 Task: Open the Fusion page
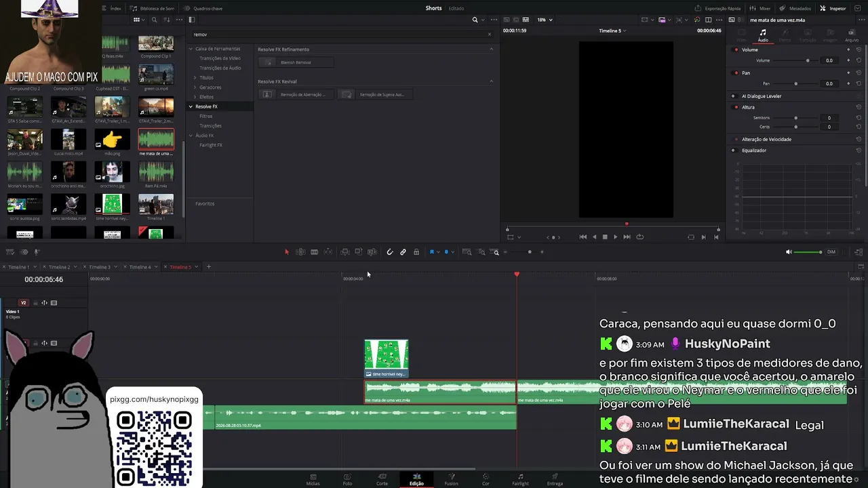click(x=451, y=479)
